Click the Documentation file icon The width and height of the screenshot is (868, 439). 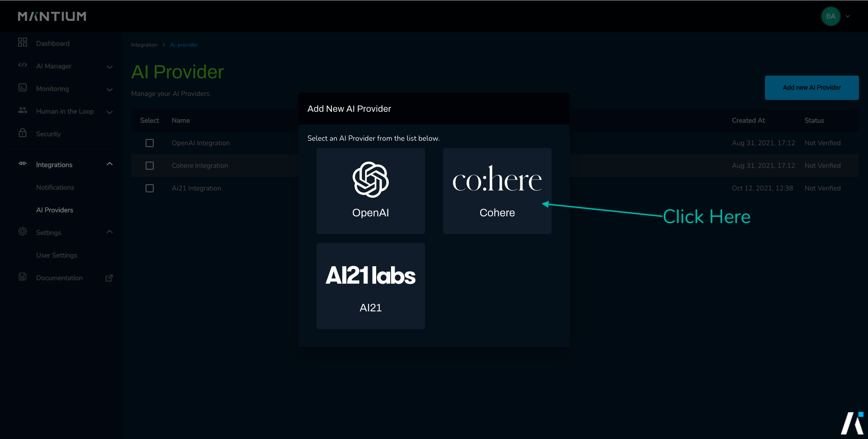pyautogui.click(x=23, y=277)
